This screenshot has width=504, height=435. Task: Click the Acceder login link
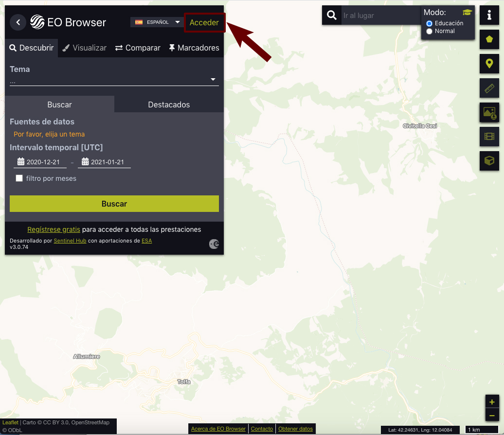204,22
